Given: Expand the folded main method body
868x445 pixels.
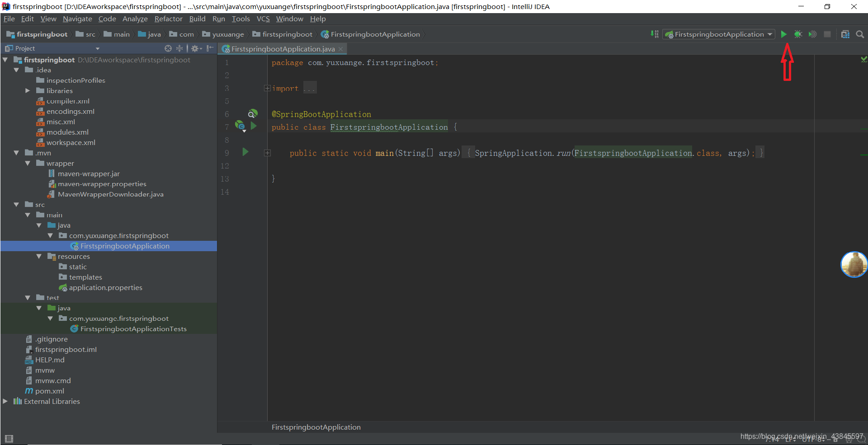Looking at the screenshot, I should pyautogui.click(x=267, y=153).
